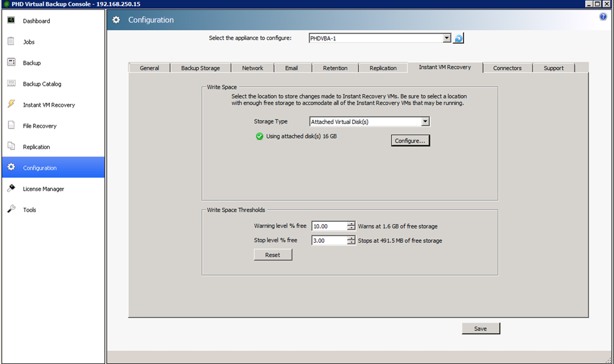
Task: Open the Replication configuration tab
Action: coord(383,68)
